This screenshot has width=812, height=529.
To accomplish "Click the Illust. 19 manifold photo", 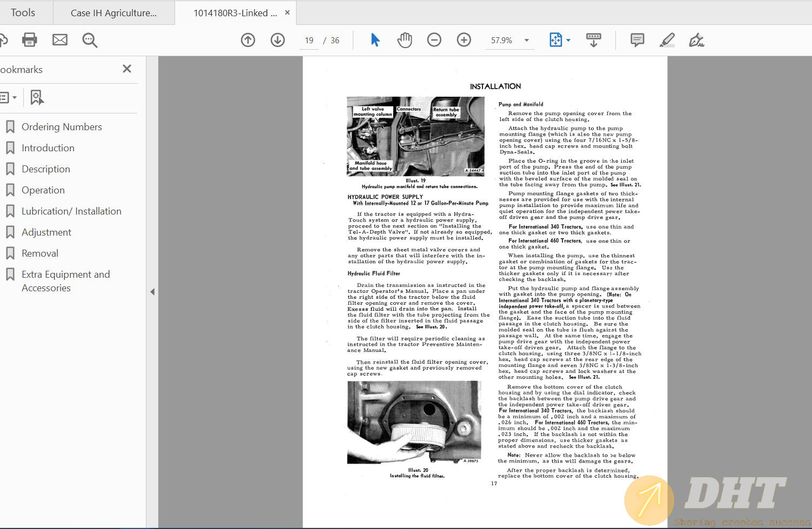I will coord(415,136).
